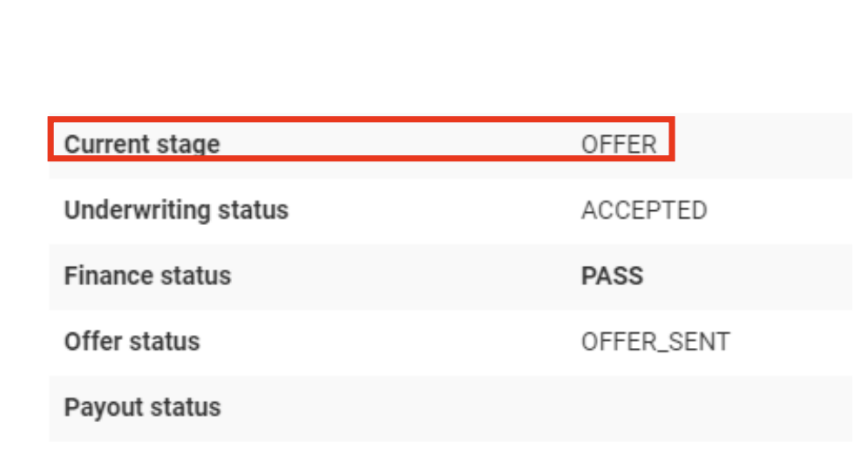
Task: Click the Current stage label
Action: (x=142, y=144)
